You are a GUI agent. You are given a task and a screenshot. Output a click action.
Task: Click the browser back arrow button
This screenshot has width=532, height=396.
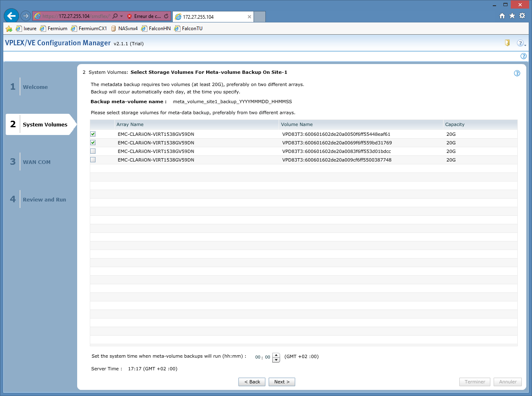coord(11,16)
